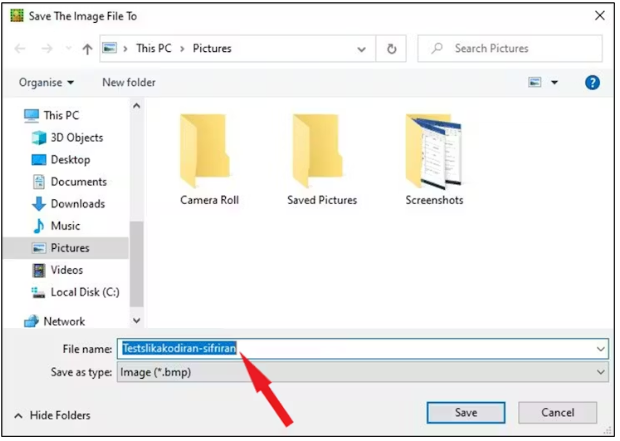Image resolution: width=620 pixels, height=441 pixels.
Task: Click the Up arrow navigation icon
Action: pos(87,49)
